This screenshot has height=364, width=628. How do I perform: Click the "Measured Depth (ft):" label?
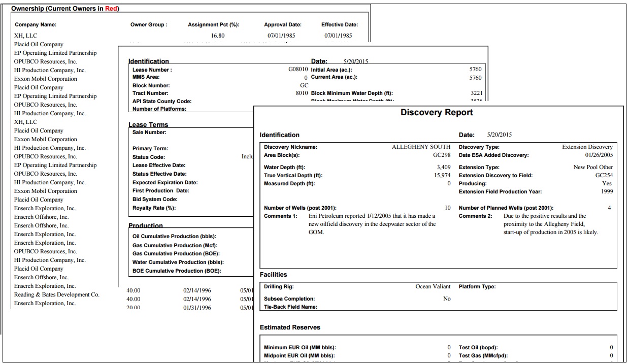pyautogui.click(x=289, y=184)
